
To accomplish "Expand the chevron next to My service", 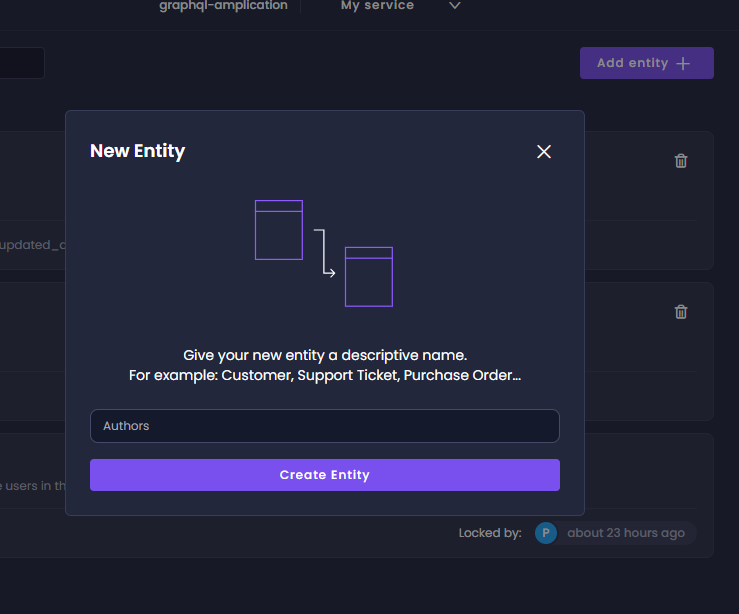I will [x=455, y=6].
